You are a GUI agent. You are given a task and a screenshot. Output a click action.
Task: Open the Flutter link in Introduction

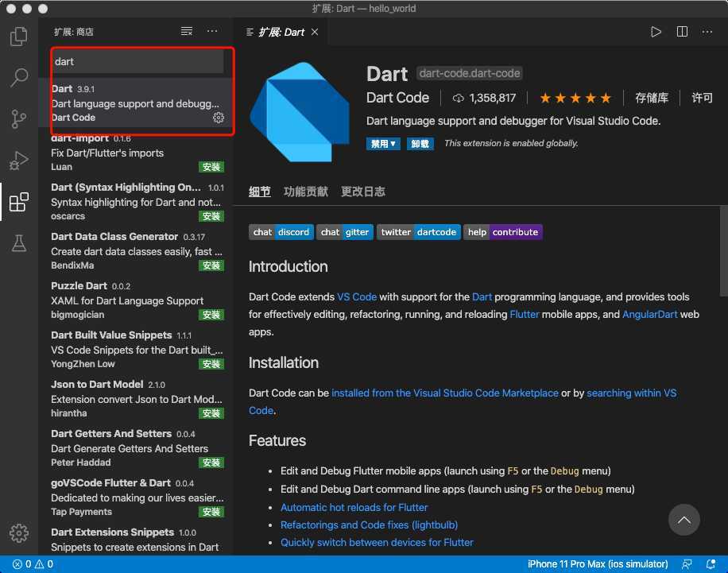525,315
